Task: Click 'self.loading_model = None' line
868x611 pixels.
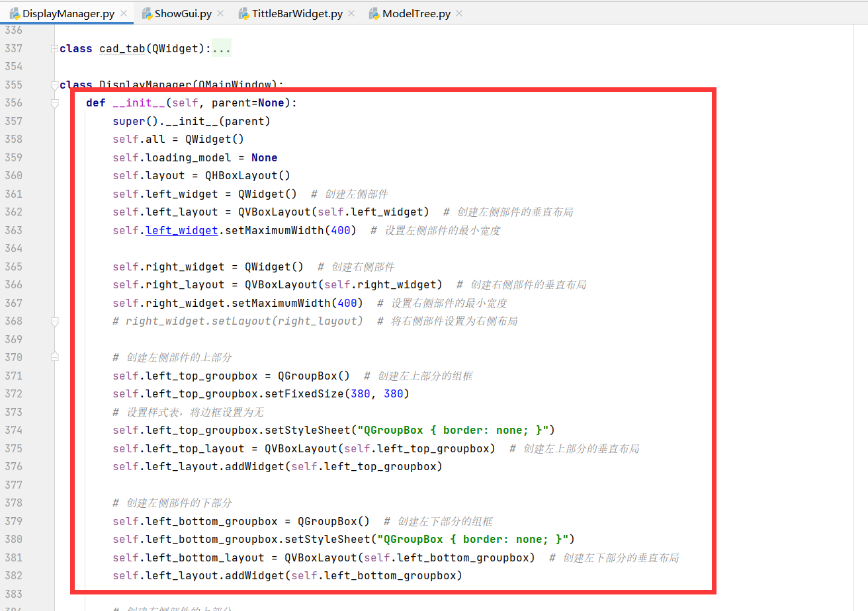Action: coord(195,157)
